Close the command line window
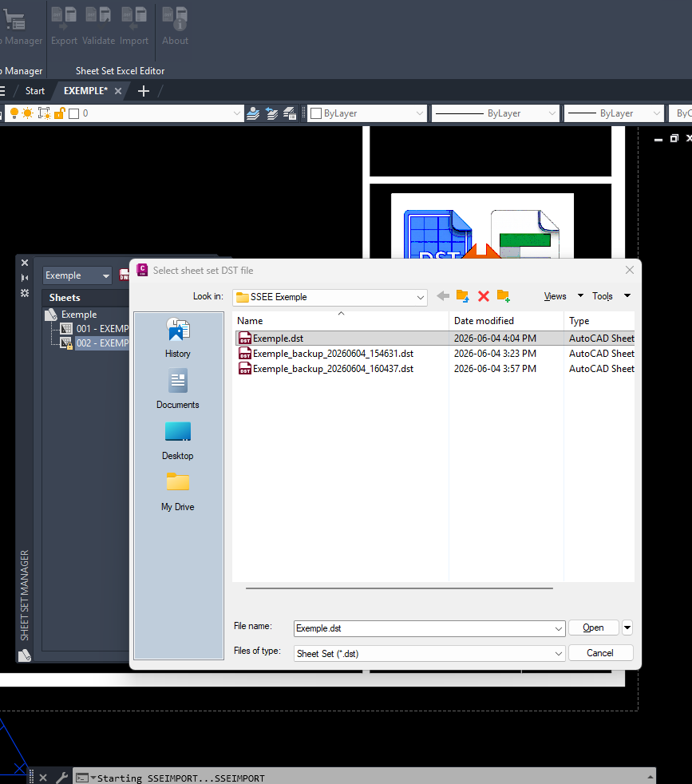The height and width of the screenshot is (784, 692). pyautogui.click(x=43, y=778)
